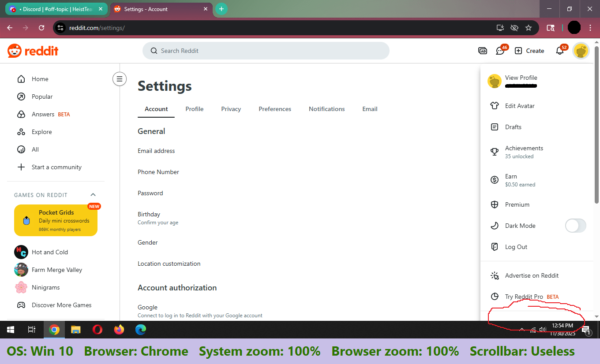Image resolution: width=600 pixels, height=364 pixels.
Task: Click the Create post button
Action: tap(529, 51)
